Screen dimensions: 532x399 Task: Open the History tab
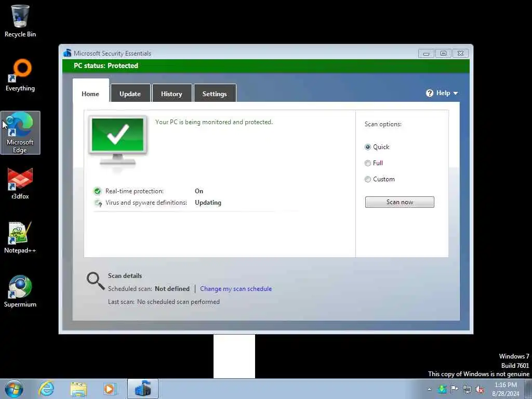171,93
